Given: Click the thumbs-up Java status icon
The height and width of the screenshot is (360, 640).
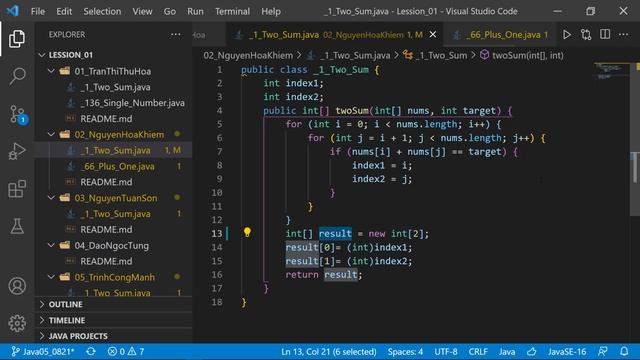Looking at the screenshot, I should (x=531, y=351).
